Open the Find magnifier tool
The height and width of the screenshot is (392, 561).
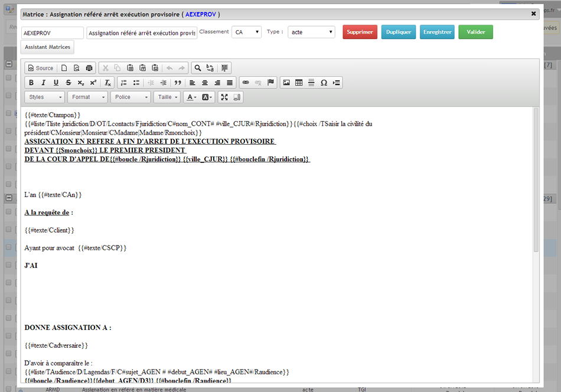tap(198, 68)
